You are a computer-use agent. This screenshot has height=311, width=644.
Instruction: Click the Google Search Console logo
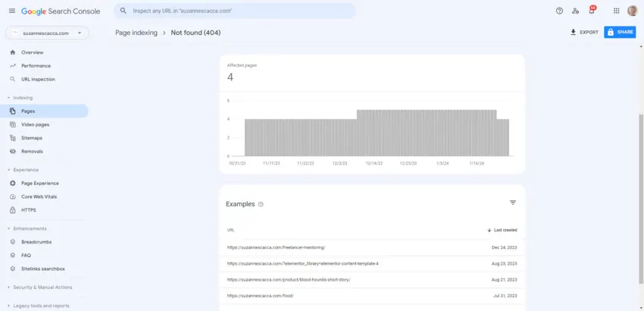point(61,11)
